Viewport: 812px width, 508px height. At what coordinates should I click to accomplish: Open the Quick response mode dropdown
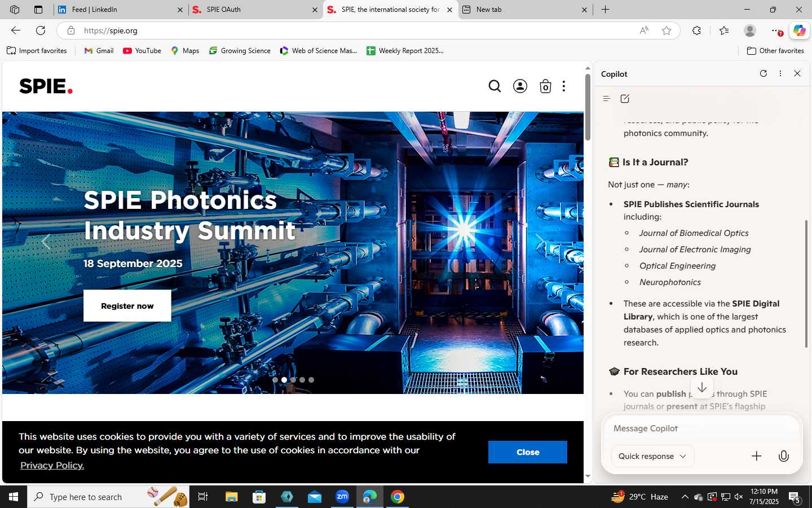tap(652, 456)
